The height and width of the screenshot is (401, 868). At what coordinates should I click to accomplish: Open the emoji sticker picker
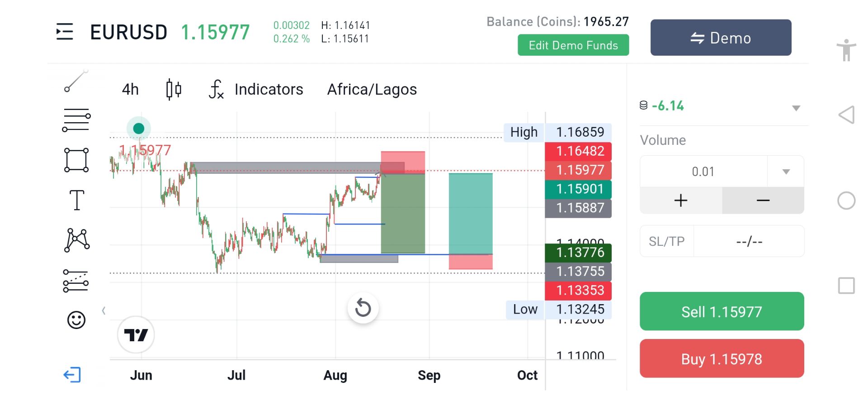point(76,320)
